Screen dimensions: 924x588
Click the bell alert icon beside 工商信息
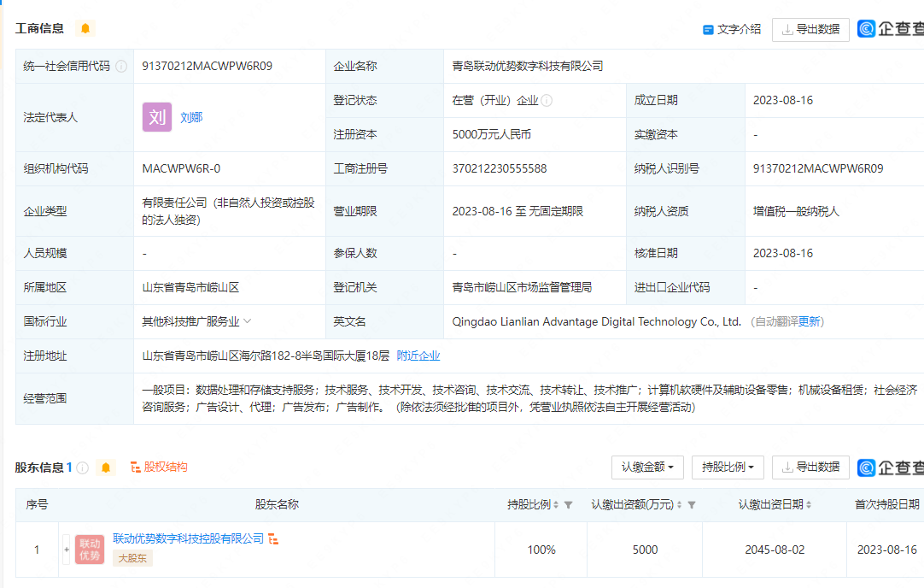85,28
